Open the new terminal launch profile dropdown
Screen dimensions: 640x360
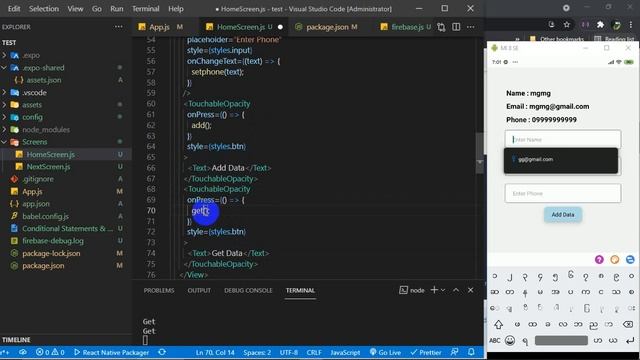tap(443, 290)
